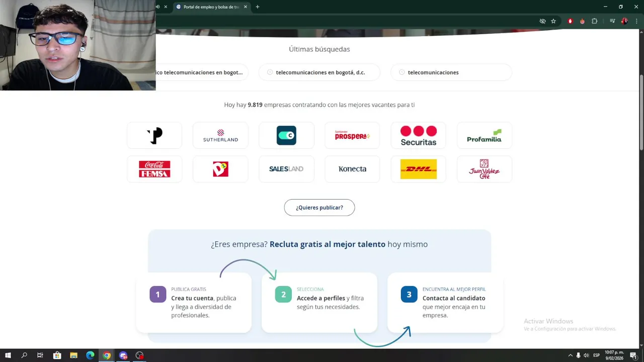This screenshot has height=362, width=644.
Task: Click the '¿Quieres publicar?' button
Action: click(319, 208)
